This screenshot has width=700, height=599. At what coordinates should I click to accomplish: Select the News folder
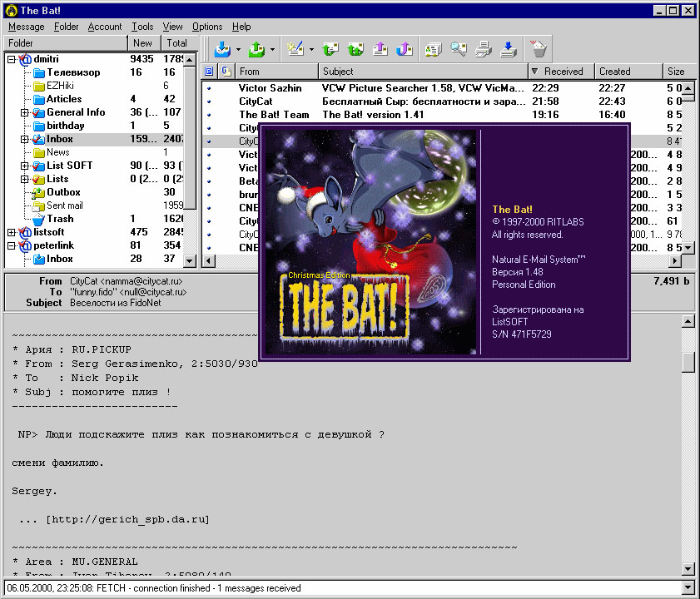coord(58,152)
